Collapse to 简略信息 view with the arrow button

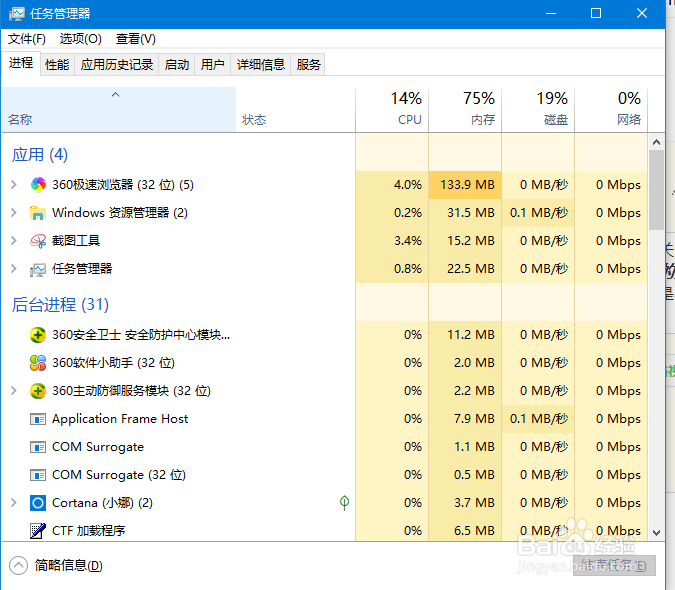click(x=19, y=565)
